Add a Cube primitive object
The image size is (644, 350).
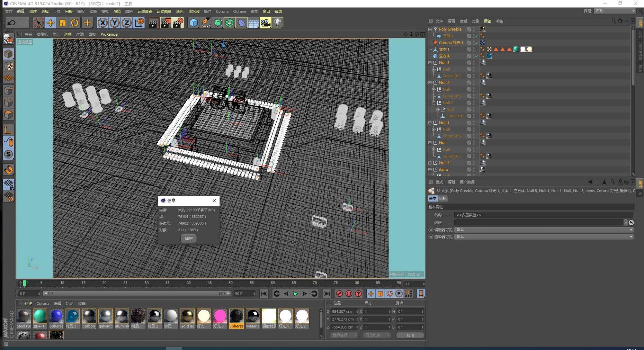pyautogui.click(x=194, y=23)
